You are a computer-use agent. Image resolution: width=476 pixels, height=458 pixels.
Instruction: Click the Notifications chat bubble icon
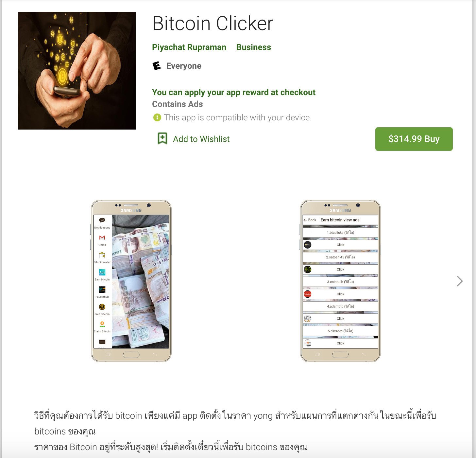pyautogui.click(x=102, y=220)
